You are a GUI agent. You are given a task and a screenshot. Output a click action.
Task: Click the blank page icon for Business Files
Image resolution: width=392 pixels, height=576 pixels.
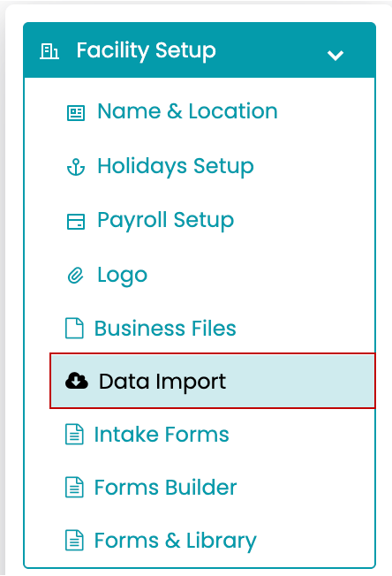74,328
